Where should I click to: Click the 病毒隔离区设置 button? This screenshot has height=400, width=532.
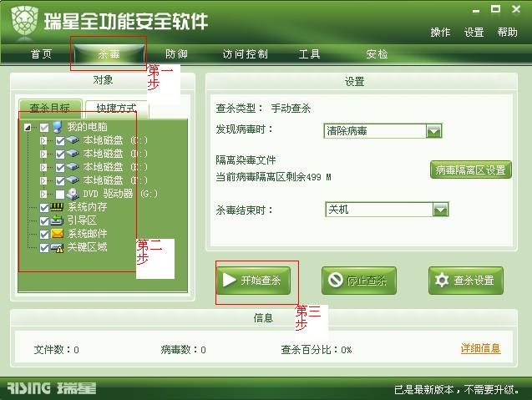coord(470,170)
